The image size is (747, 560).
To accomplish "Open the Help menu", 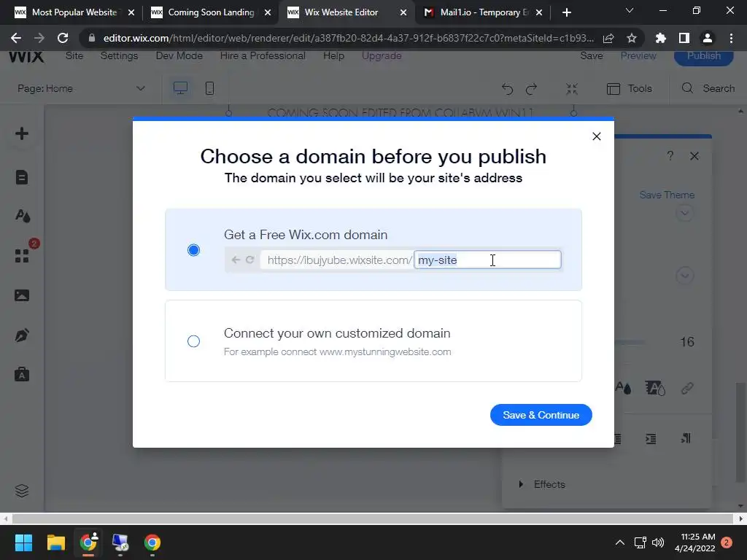I will click(x=333, y=56).
